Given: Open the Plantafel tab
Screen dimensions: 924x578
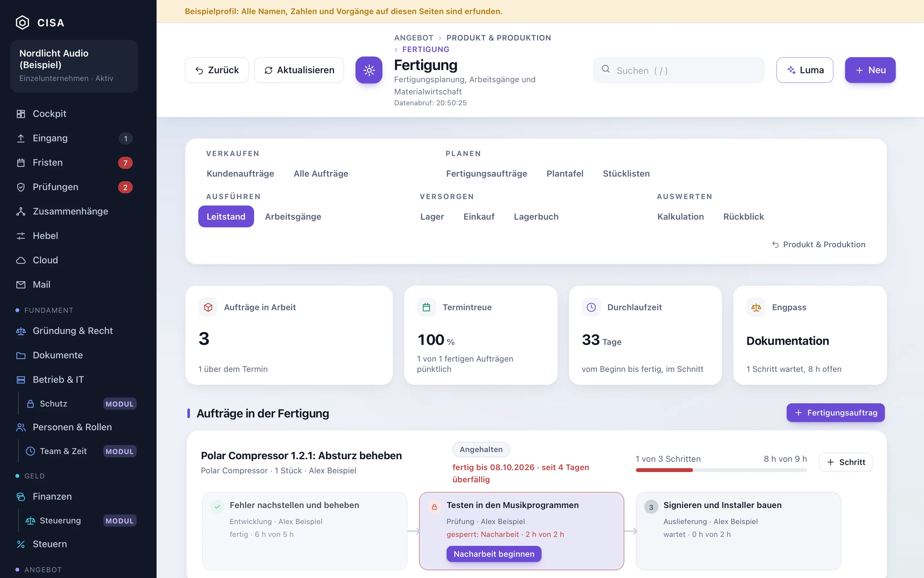Looking at the screenshot, I should 565,173.
